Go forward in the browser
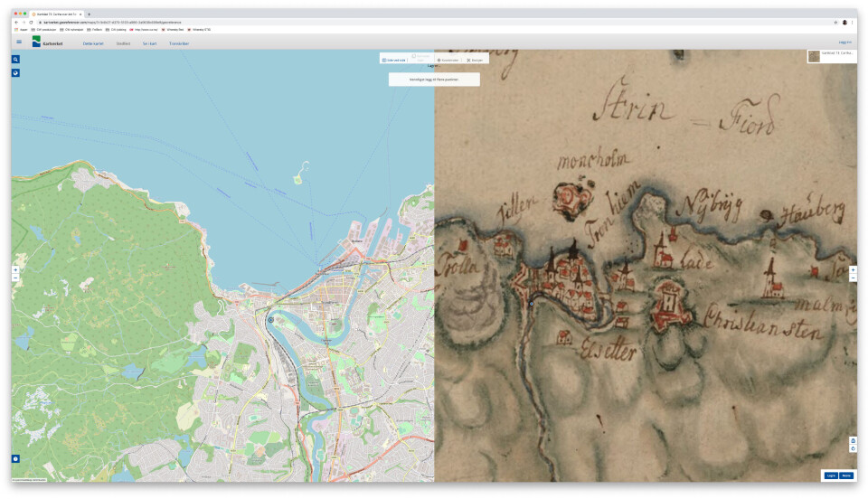Screen dimensions: 868x499 coord(24,22)
